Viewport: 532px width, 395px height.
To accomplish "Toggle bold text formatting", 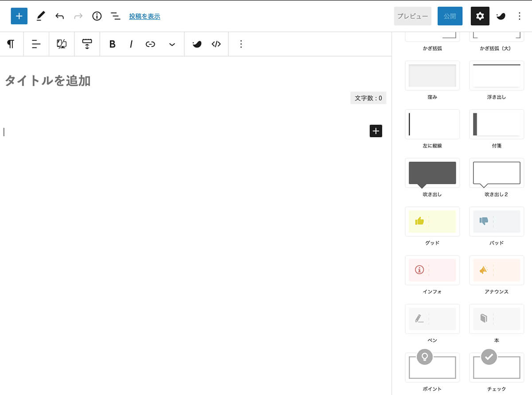I will [x=112, y=44].
